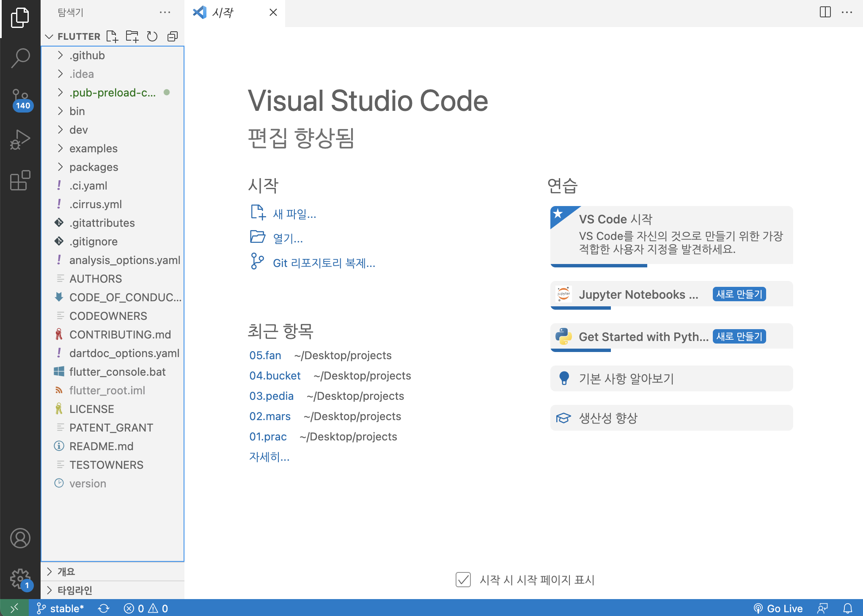Synchronize changes in status bar
Image resolution: width=863 pixels, height=616 pixels.
pyautogui.click(x=104, y=608)
